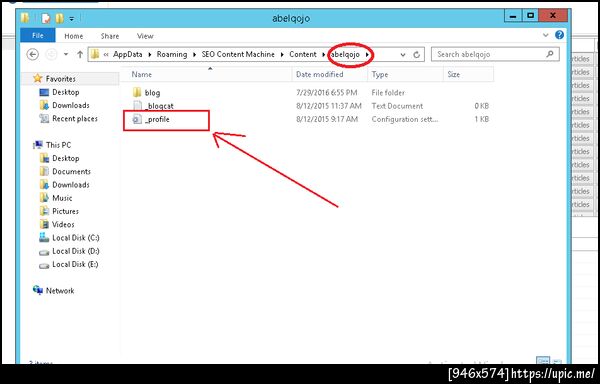Click the search magnifier icon
Viewport: 600px width, 384px height.
tap(550, 54)
